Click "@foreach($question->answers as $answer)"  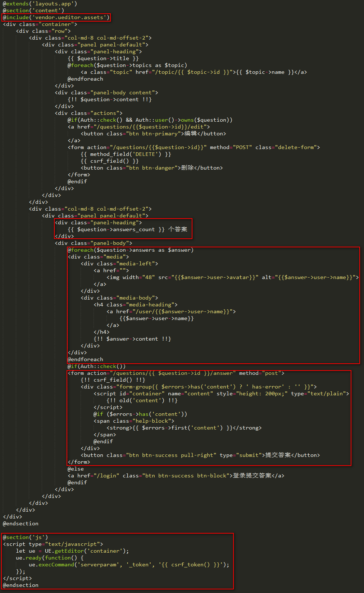click(x=131, y=250)
